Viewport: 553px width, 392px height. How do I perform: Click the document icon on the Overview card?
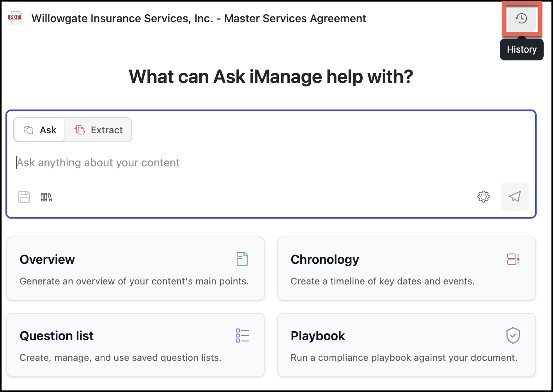(242, 259)
